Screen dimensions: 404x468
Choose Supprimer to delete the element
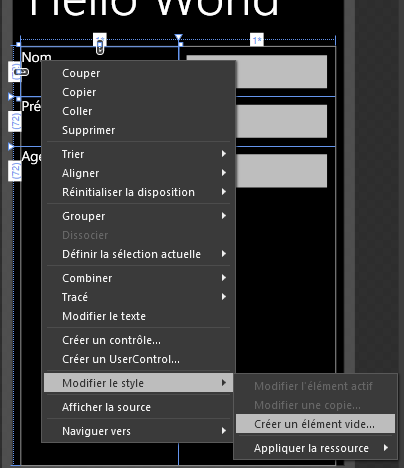pyautogui.click(x=138, y=130)
